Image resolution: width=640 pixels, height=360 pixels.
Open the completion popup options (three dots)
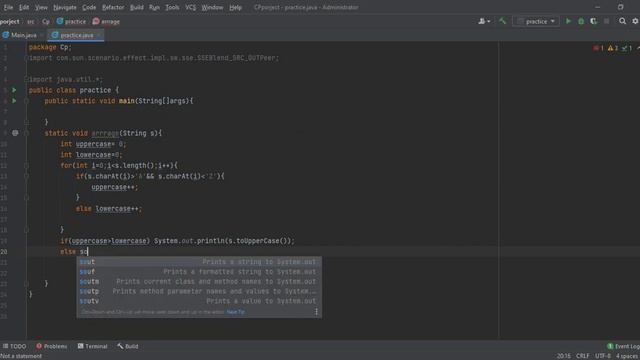tap(316, 312)
